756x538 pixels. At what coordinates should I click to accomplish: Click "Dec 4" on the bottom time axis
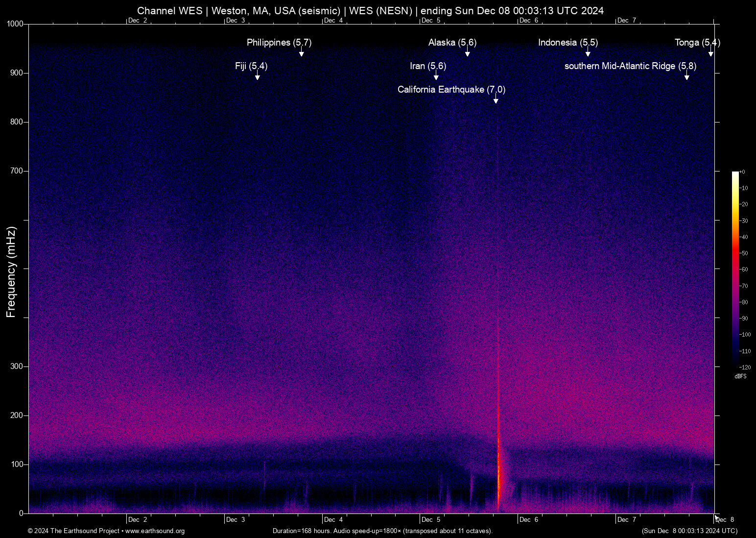pyautogui.click(x=333, y=520)
